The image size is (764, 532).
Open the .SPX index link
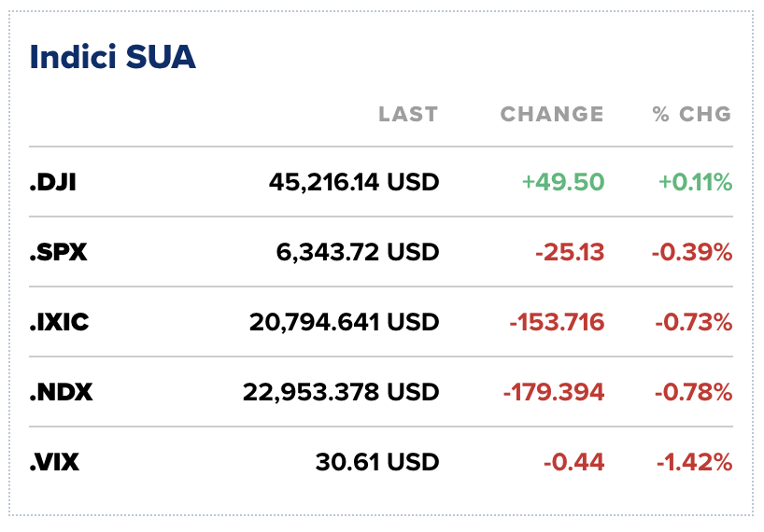58,252
